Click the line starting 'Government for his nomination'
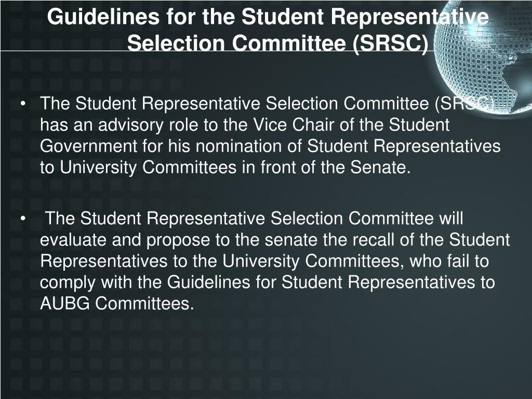The height and width of the screenshot is (399, 532). (x=270, y=146)
